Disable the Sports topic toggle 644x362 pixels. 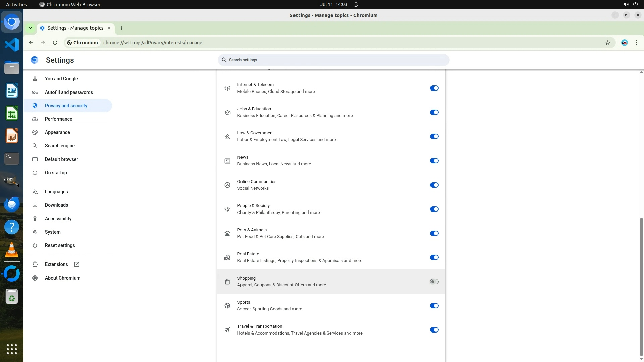(434, 306)
